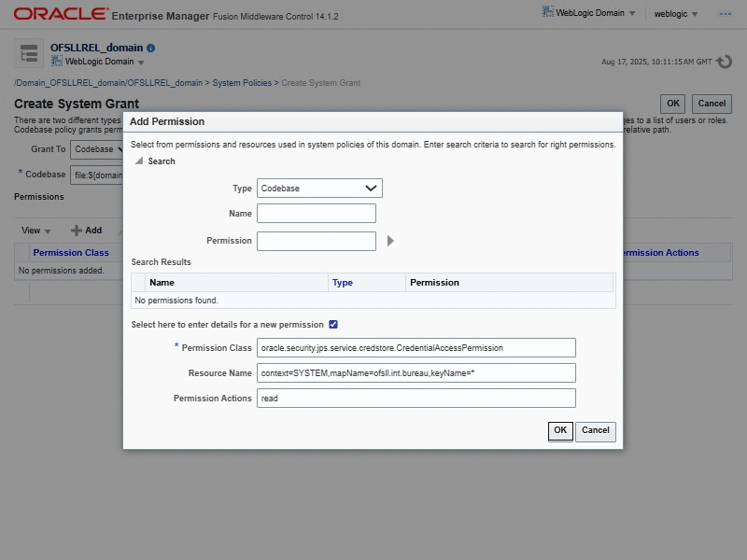
Task: Click the Permission Class input field
Action: point(416,347)
